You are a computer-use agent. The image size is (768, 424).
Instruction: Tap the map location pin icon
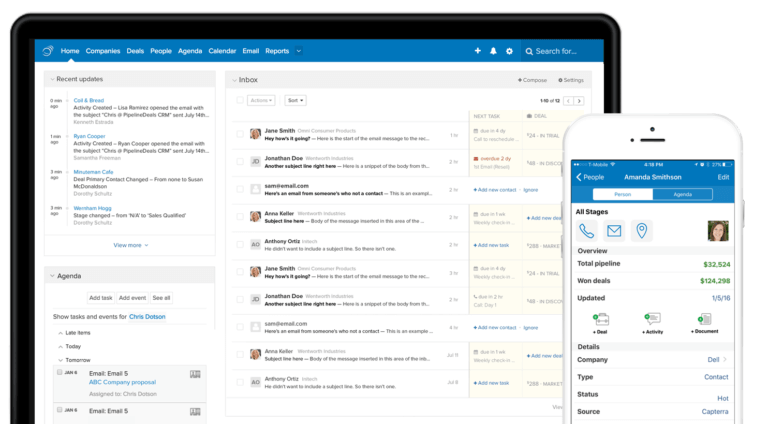(x=641, y=231)
